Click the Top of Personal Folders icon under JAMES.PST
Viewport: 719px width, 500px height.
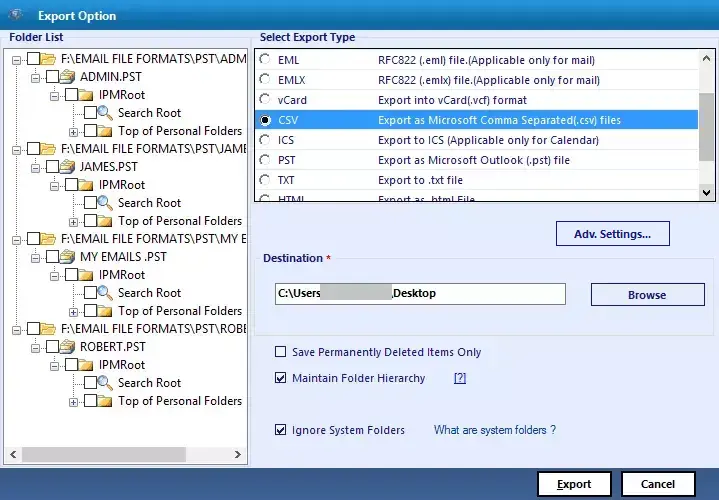tap(105, 221)
